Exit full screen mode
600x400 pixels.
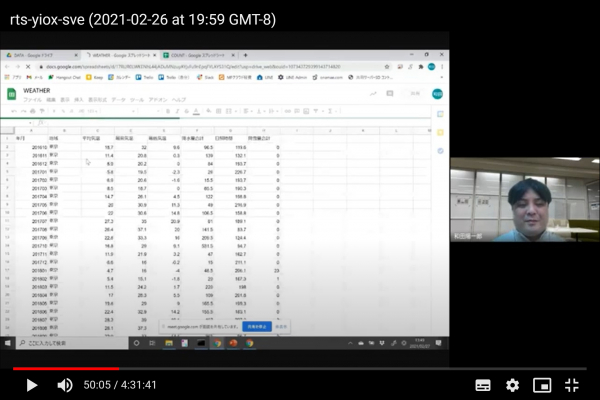click(x=572, y=385)
